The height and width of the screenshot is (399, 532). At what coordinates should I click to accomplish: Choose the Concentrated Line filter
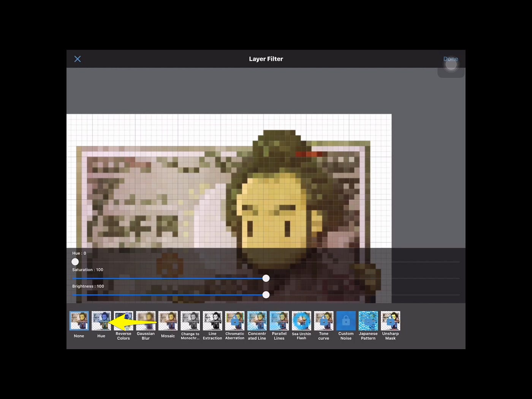pyautogui.click(x=257, y=321)
